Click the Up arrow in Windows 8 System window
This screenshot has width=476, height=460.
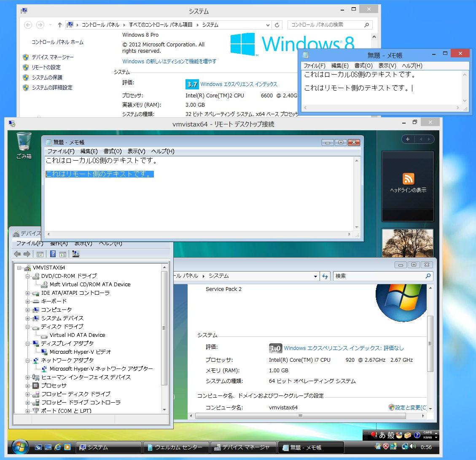[60, 25]
